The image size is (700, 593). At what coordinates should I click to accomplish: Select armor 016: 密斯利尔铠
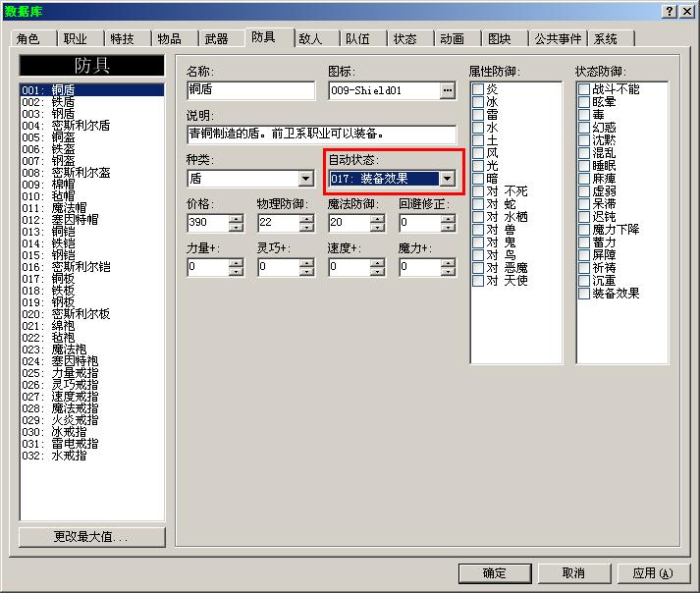point(92,267)
